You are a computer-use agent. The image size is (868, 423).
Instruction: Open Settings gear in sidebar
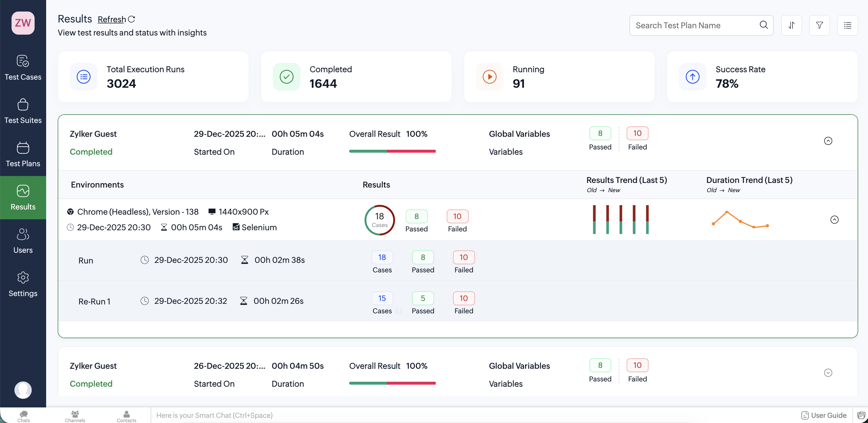pyautogui.click(x=23, y=284)
